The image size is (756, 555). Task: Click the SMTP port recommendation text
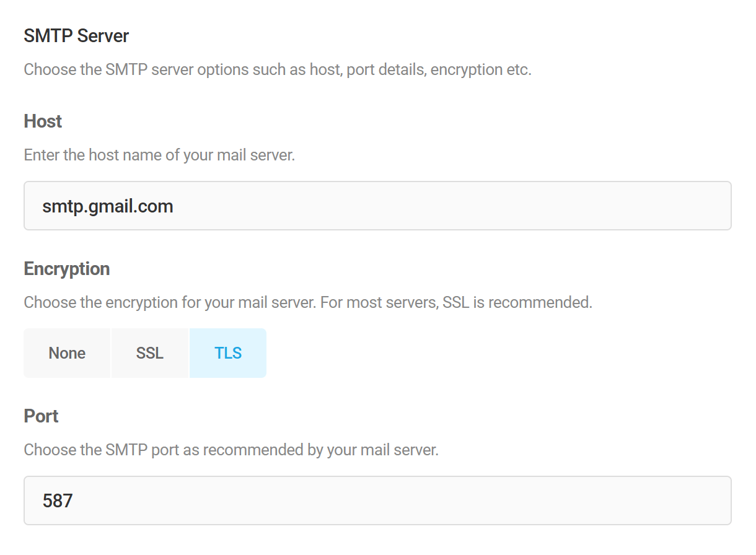pos(232,450)
